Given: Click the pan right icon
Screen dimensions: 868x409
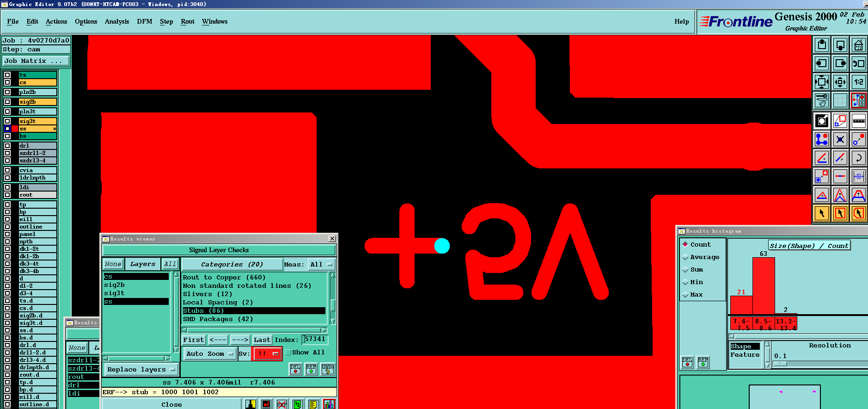Looking at the screenshot, I should coord(840,63).
